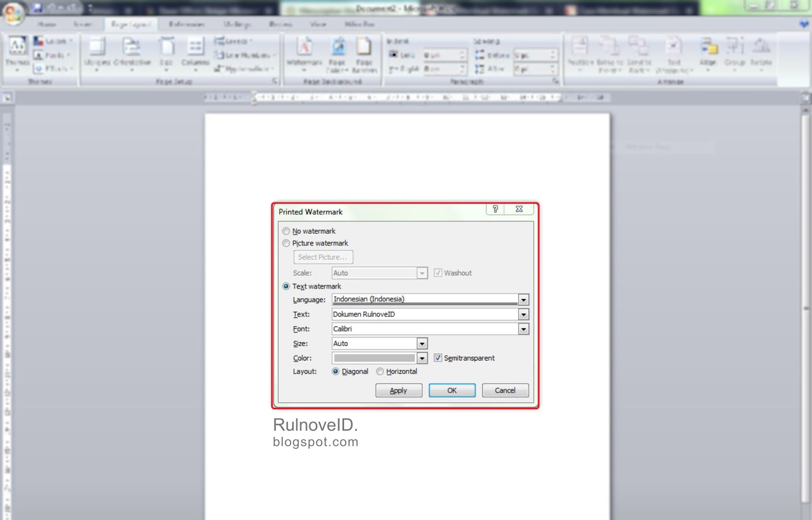The width and height of the screenshot is (812, 520).
Task: Open the View tab
Action: (x=318, y=24)
